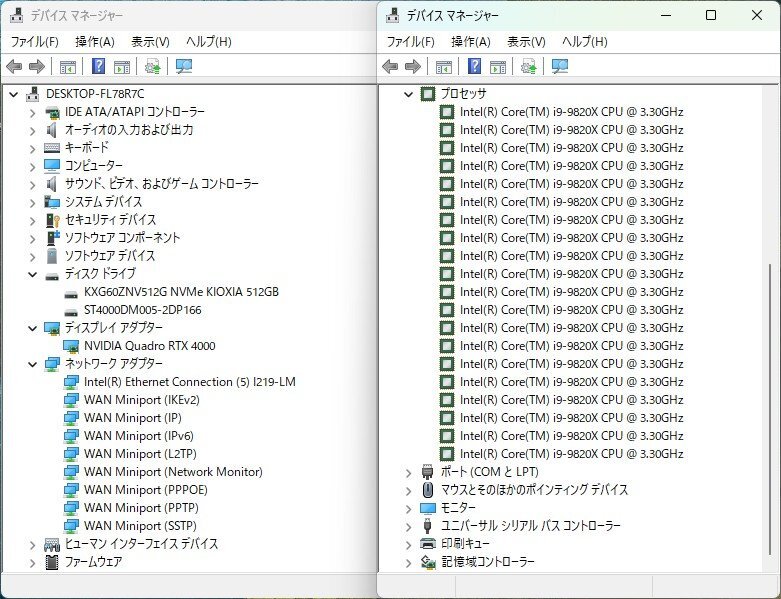The width and height of the screenshot is (781, 599).
Task: Click Scan for hardware changes icon in right window
Action: pos(560,66)
